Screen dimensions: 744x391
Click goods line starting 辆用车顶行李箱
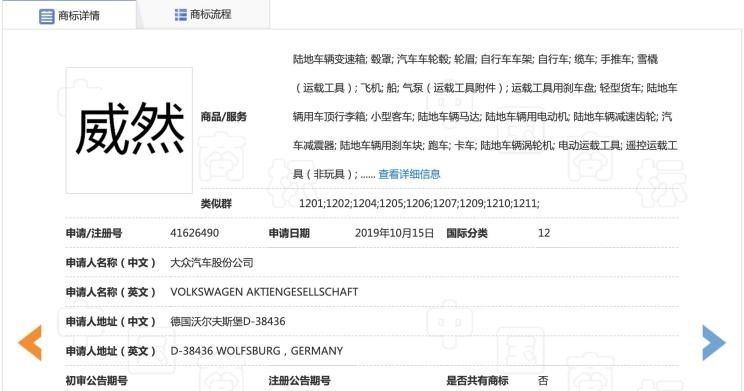482,117
